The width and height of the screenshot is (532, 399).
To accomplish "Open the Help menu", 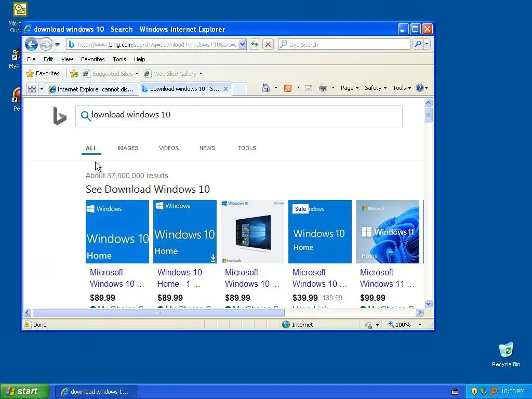I will coord(139,59).
